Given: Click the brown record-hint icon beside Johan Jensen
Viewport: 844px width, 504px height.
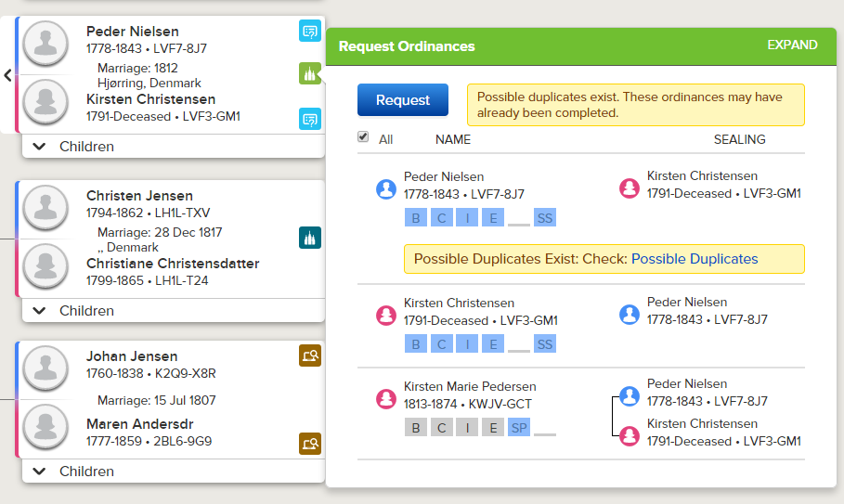Looking at the screenshot, I should (310, 355).
